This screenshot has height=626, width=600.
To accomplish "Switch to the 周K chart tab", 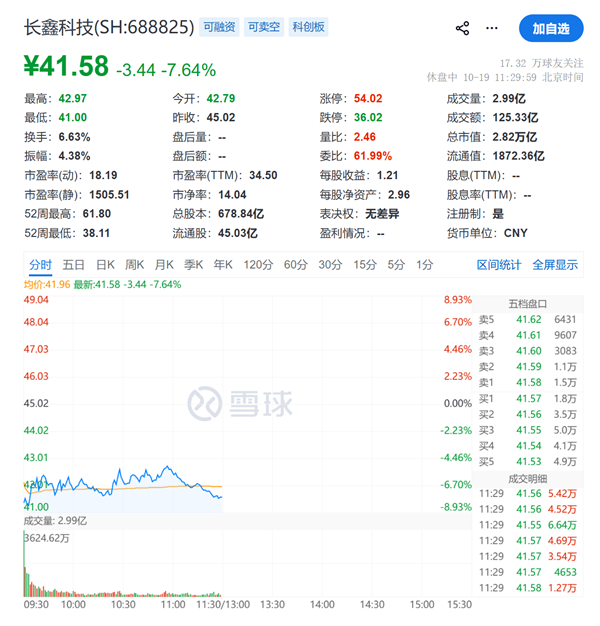I will (x=135, y=265).
